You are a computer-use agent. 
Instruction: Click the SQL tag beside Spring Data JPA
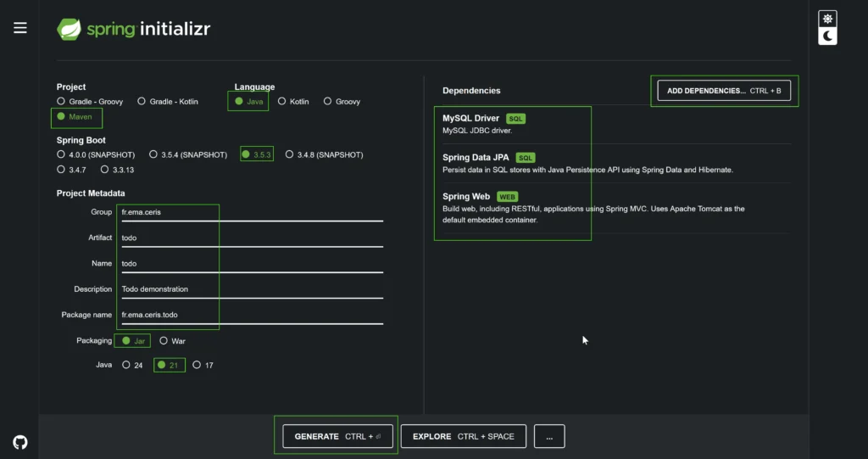coord(526,158)
